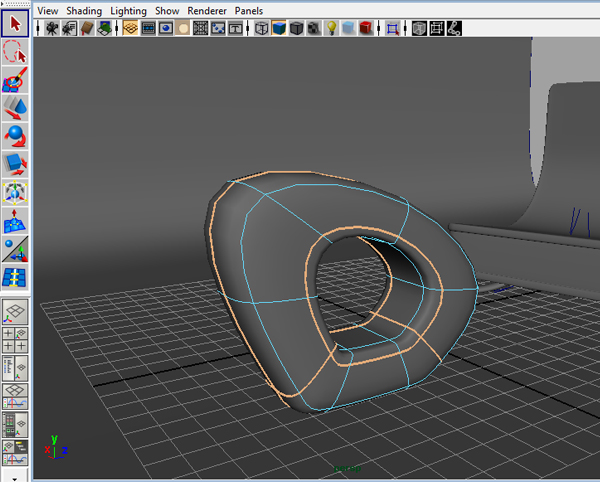This screenshot has width=600, height=482.
Task: Switch to the Rotate tool
Action: click(15, 134)
